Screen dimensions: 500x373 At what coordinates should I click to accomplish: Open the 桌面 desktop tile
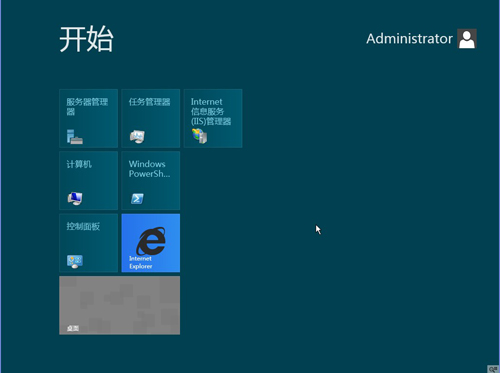tap(120, 305)
